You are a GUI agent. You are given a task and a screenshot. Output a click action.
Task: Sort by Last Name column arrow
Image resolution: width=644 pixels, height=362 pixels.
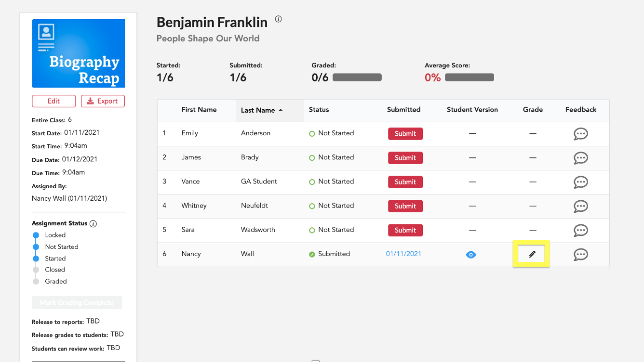[x=281, y=110]
